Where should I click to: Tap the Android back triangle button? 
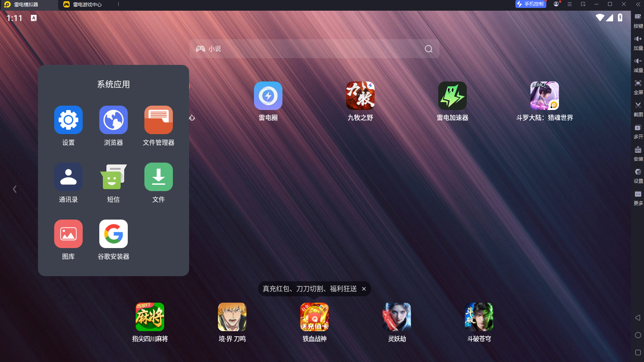pos(638,318)
